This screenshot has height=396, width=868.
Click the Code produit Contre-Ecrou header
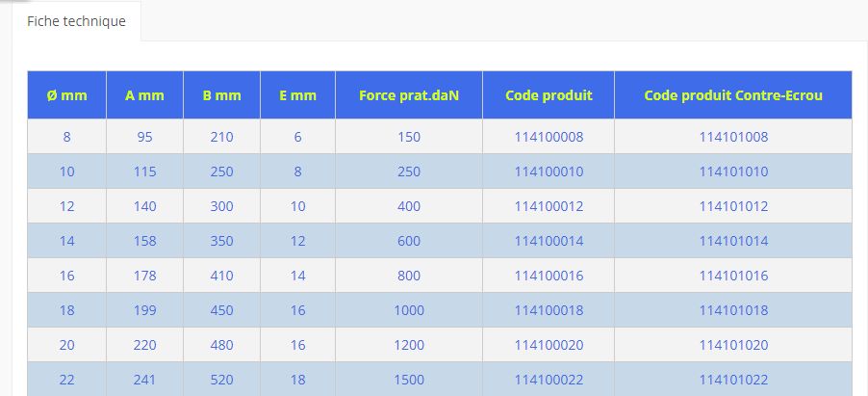(x=733, y=95)
